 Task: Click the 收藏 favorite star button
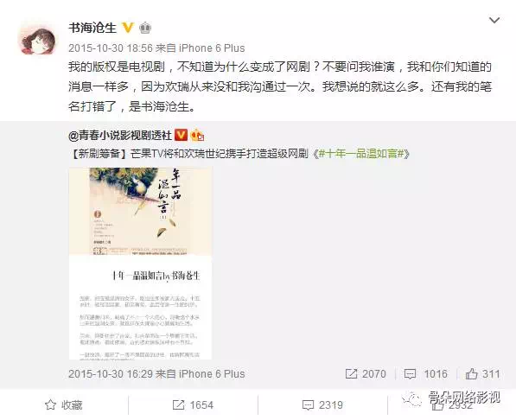[64, 404]
